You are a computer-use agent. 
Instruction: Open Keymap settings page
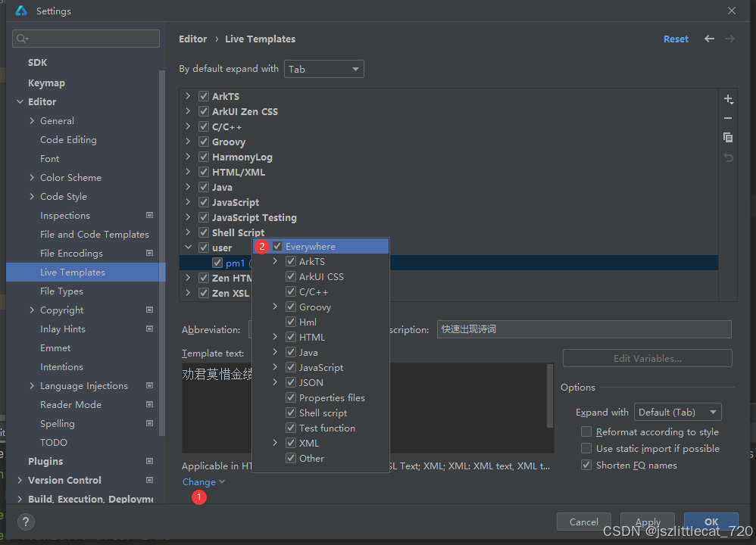tap(46, 83)
